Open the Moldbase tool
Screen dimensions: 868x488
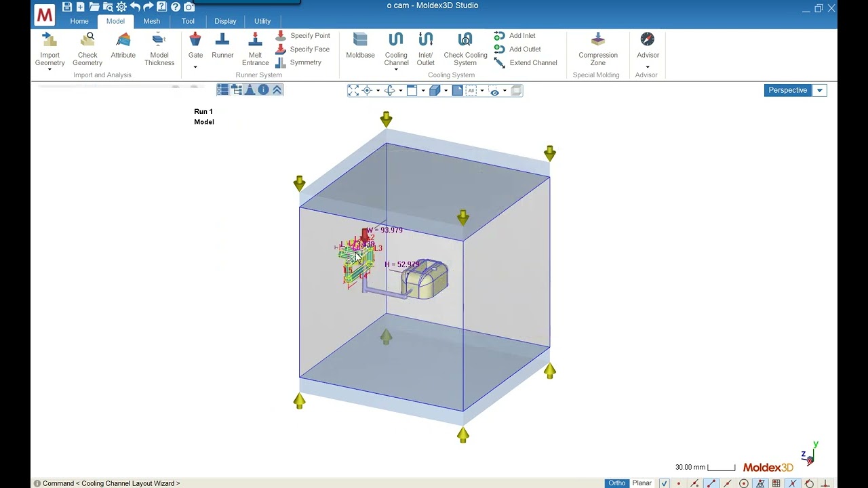click(x=360, y=46)
